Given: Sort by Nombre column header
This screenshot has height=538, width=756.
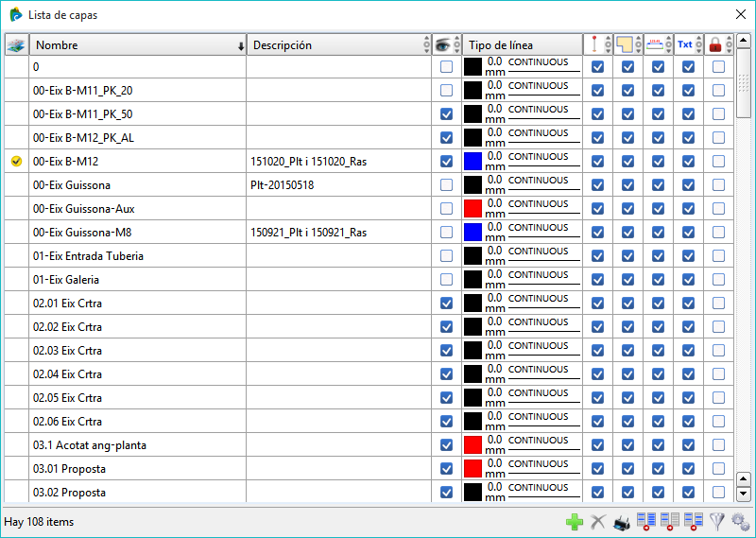Looking at the screenshot, I should 138,44.
